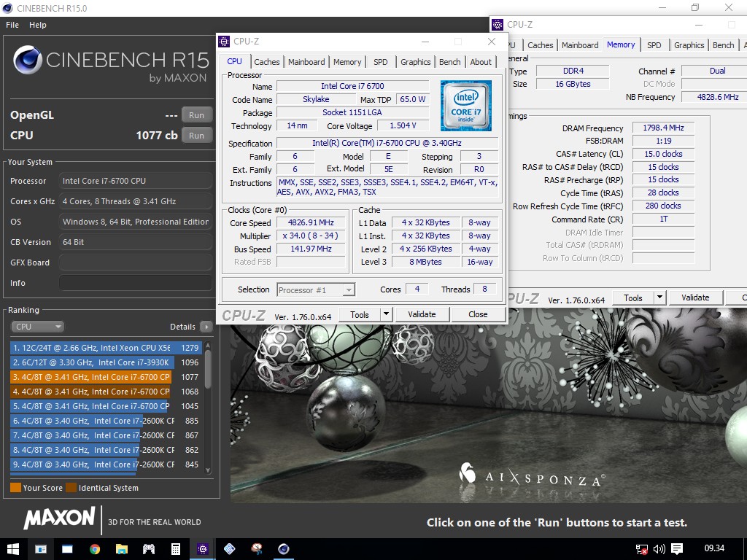Click Validate in the background CPU-Z window
Image resolution: width=747 pixels, height=560 pixels.
point(695,297)
